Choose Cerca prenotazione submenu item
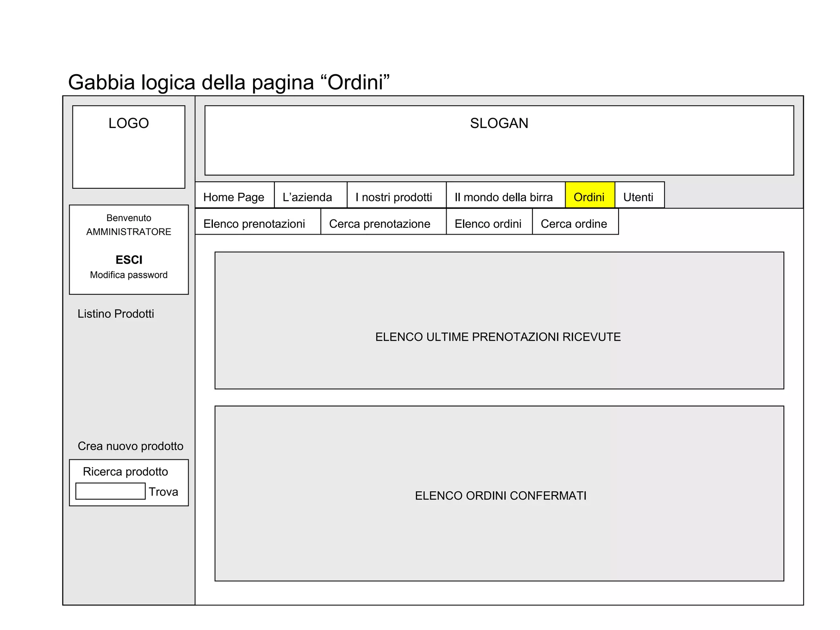The width and height of the screenshot is (840, 630). click(x=383, y=222)
